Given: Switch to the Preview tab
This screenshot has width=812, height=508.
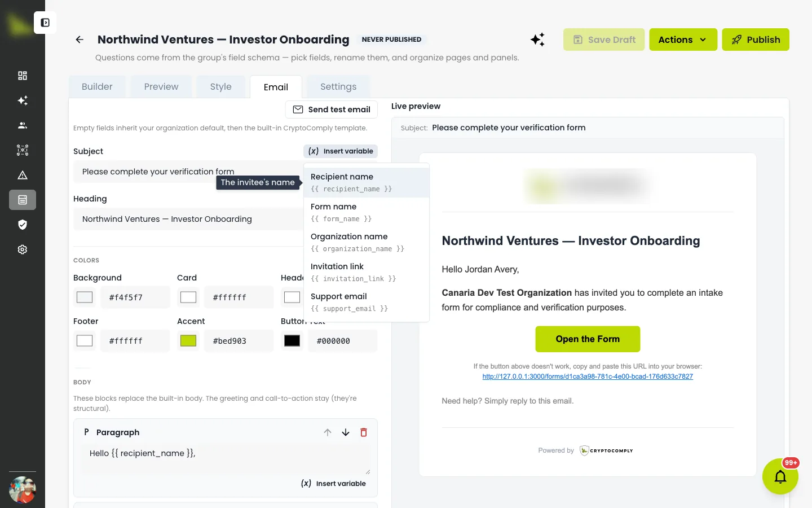Looking at the screenshot, I should [161, 86].
